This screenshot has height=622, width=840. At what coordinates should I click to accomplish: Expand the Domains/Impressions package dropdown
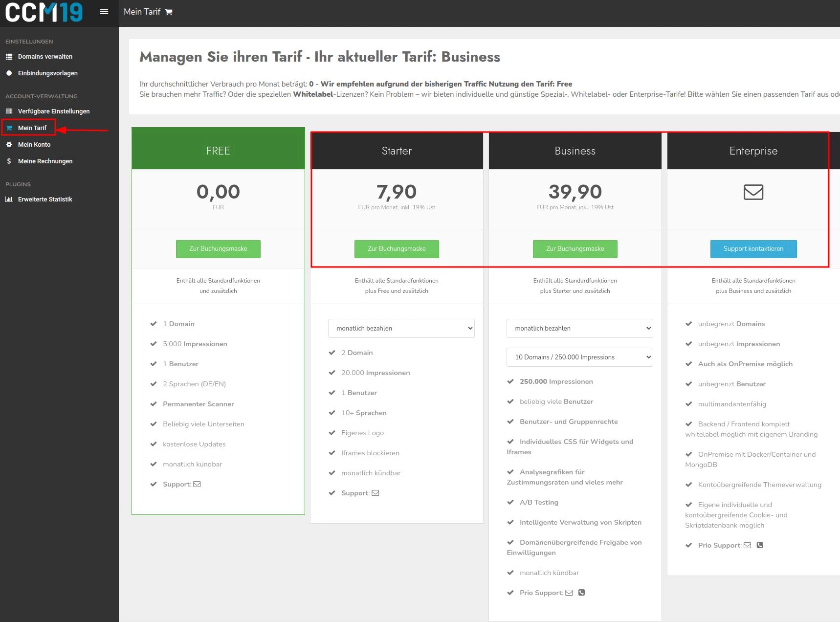579,357
